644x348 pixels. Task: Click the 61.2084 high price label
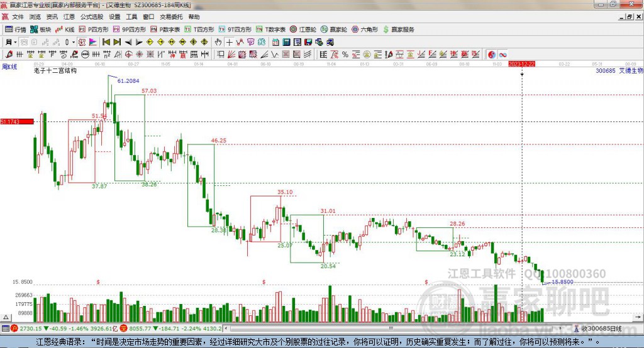128,81
